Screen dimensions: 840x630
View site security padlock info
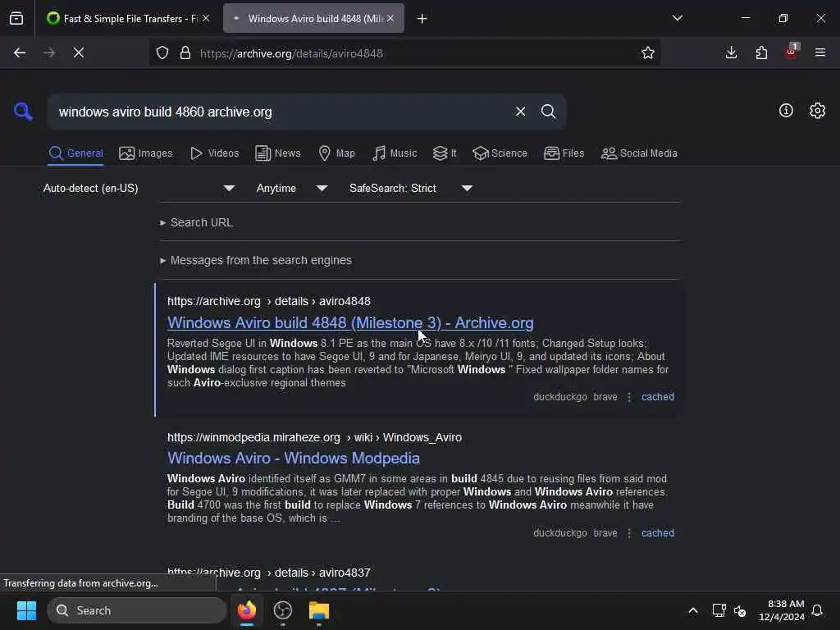[x=185, y=52]
